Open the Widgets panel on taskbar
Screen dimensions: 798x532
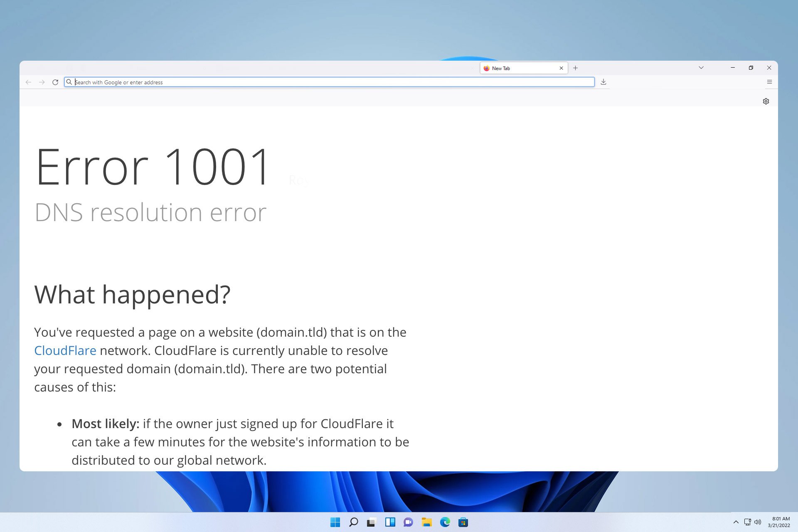(x=390, y=522)
